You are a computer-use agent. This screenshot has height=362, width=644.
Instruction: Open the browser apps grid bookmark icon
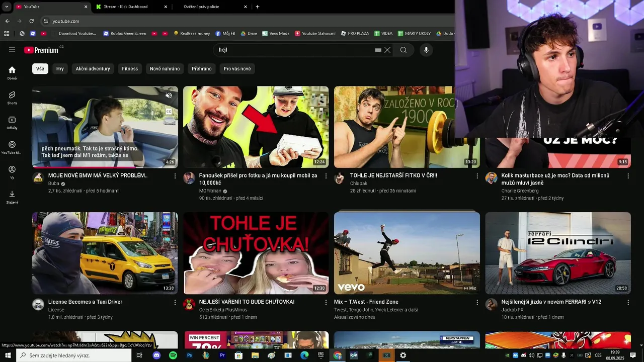pos(7,34)
